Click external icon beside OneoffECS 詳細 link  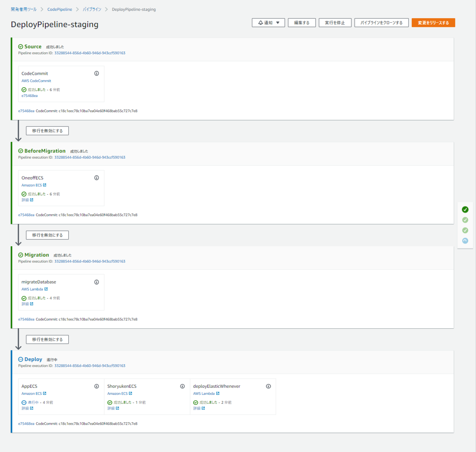[x=32, y=200]
